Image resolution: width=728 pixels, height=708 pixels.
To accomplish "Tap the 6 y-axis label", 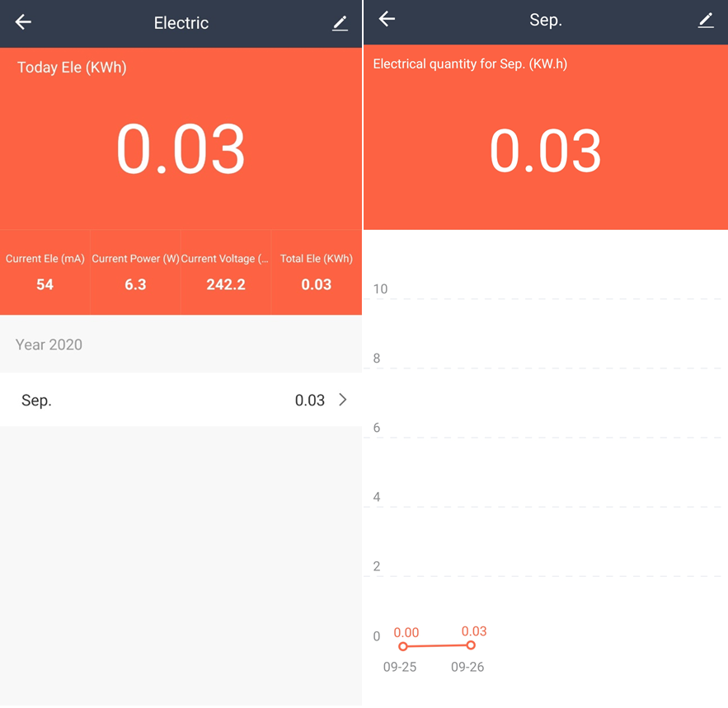I will click(377, 427).
